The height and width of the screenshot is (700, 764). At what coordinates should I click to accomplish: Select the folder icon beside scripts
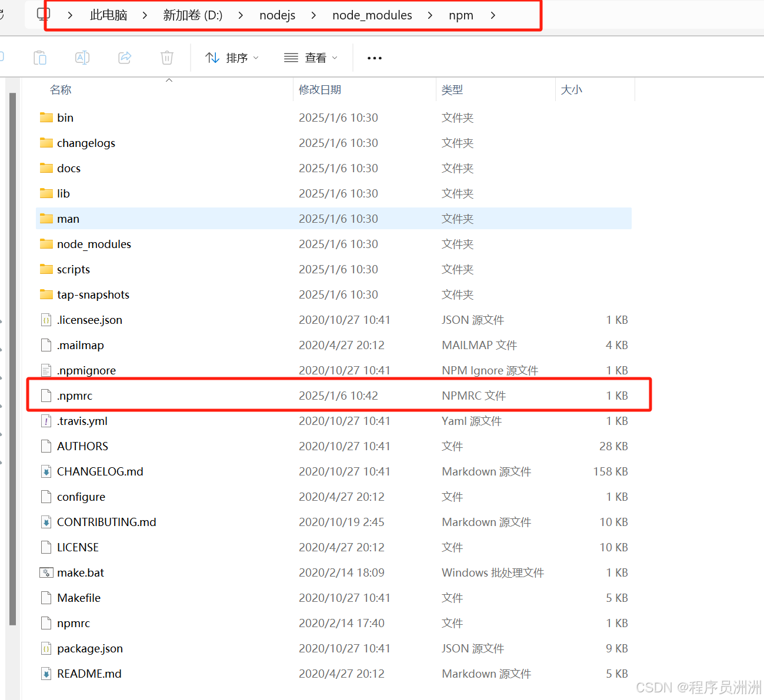coord(46,269)
